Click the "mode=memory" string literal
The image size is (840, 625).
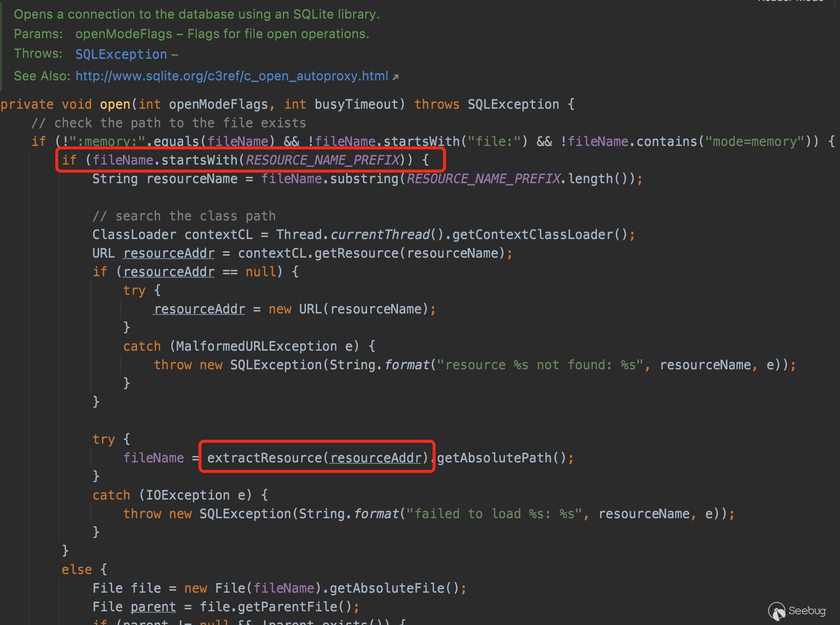[x=754, y=142]
